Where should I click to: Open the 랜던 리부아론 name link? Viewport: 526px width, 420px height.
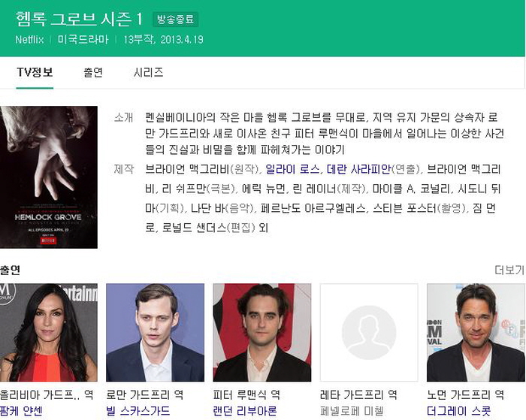245,411
